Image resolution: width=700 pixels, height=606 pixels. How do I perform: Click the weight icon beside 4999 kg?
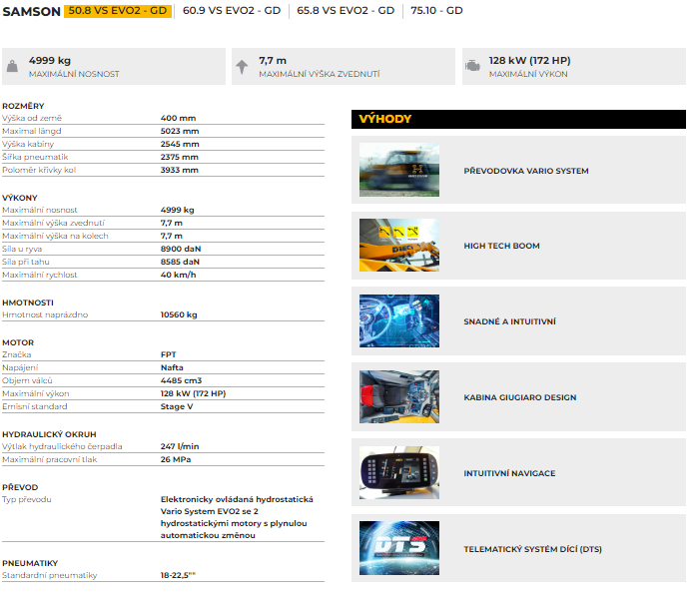coord(13,66)
